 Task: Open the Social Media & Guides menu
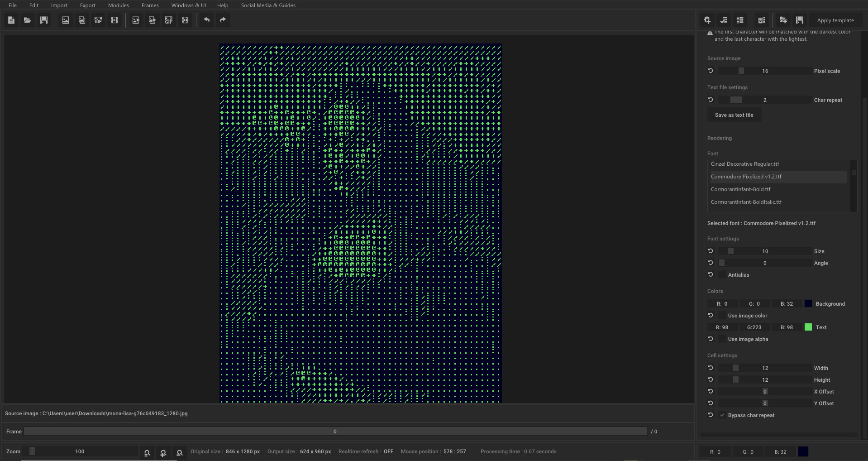268,5
